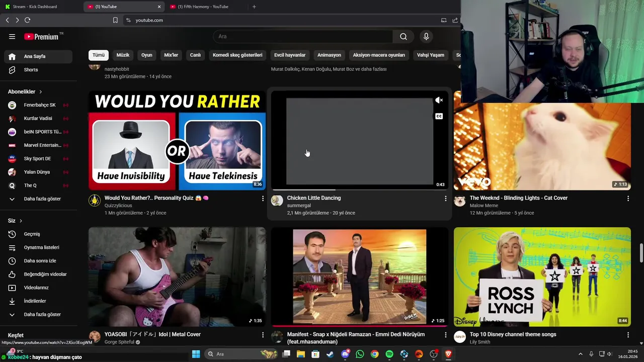
Task: Open İndirilenler downloads in the sidebar
Action: (38, 301)
